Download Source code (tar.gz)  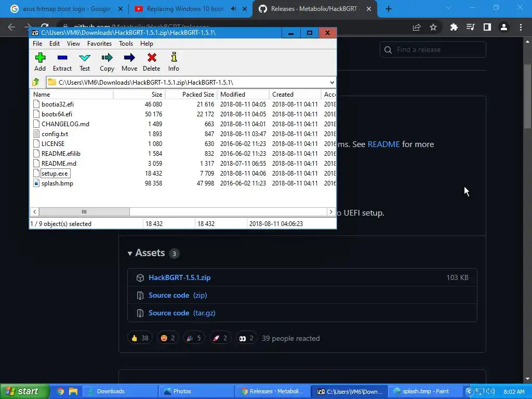(x=182, y=313)
